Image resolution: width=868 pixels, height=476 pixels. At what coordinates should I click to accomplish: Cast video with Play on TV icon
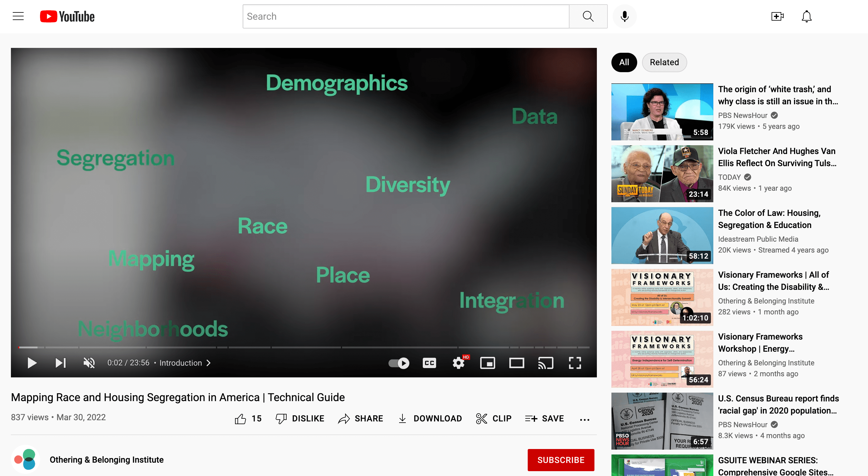click(x=546, y=363)
